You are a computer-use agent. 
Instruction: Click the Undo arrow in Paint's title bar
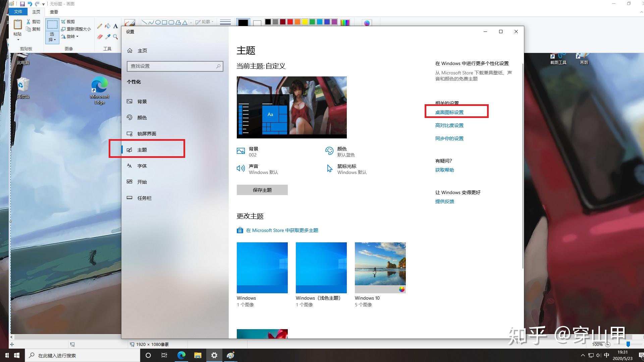[30, 4]
